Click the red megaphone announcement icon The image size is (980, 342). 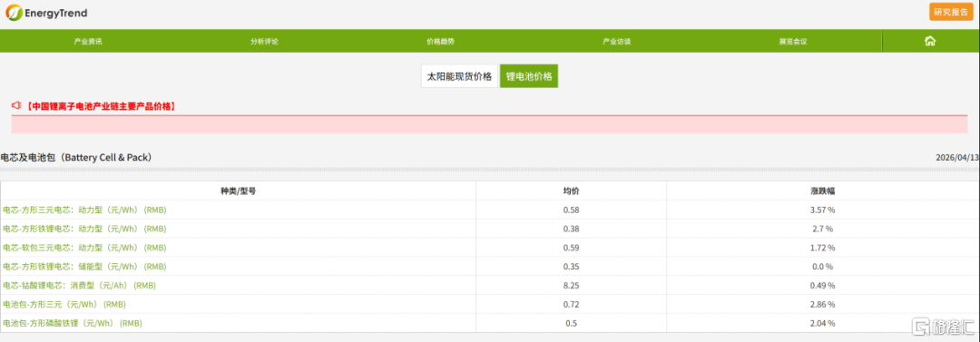click(x=17, y=105)
